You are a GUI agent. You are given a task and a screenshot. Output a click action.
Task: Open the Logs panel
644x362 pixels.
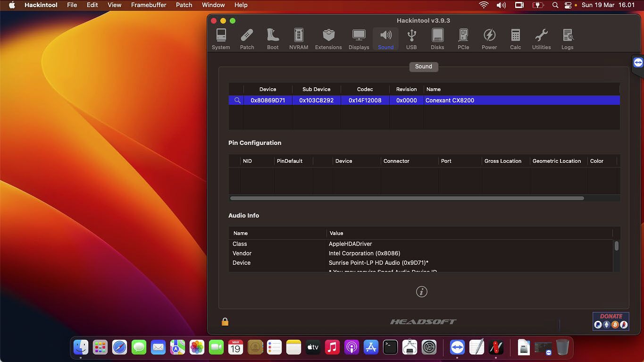[568, 38]
